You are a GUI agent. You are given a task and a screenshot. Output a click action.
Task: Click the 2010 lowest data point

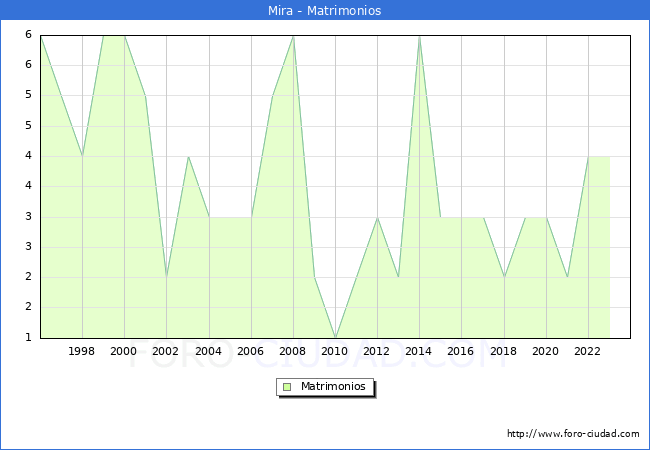(x=335, y=337)
